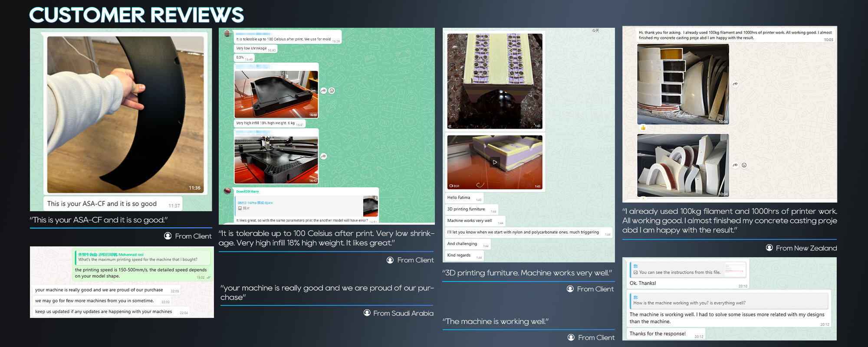Click the DM12-16Pro quoted file link
Viewport: 868px width, 347px height.
tap(255, 203)
